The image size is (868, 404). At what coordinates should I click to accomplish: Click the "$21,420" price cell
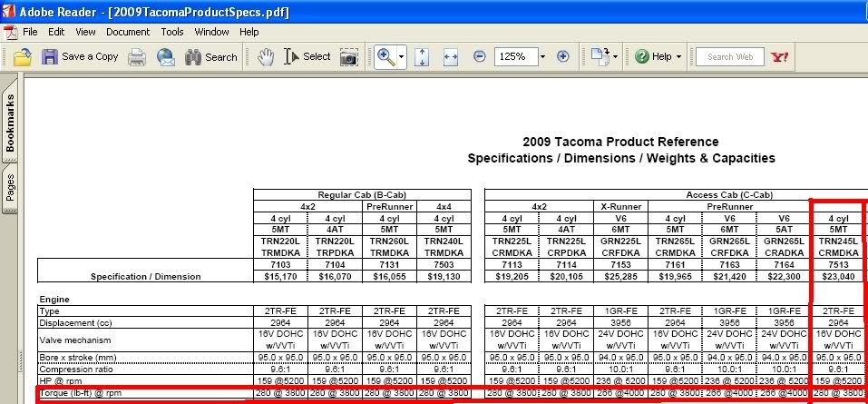[x=729, y=276]
